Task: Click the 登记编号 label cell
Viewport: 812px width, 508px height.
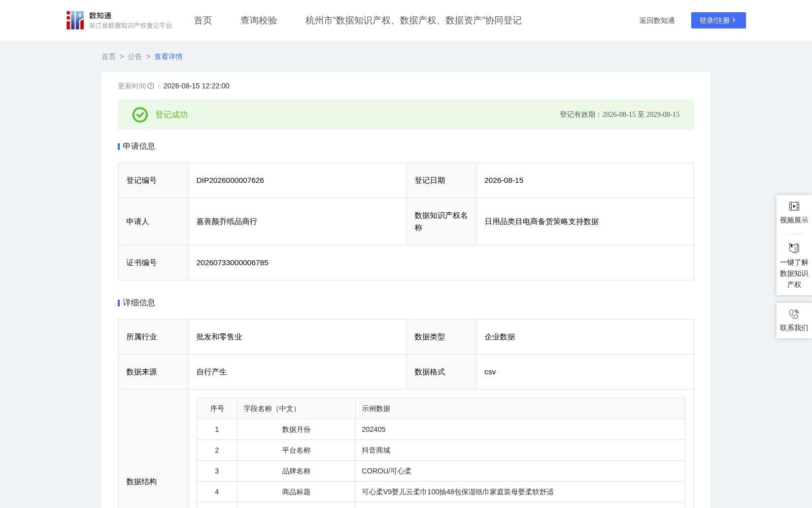Action: [x=153, y=180]
